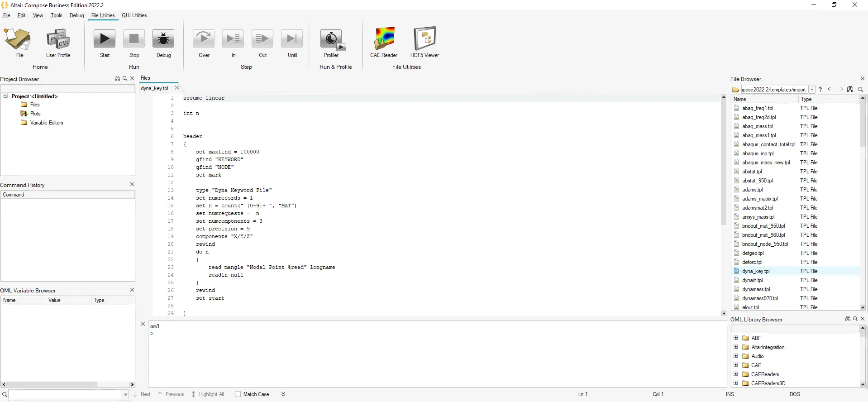Close the OML command window
868x402 pixels.
click(x=143, y=324)
